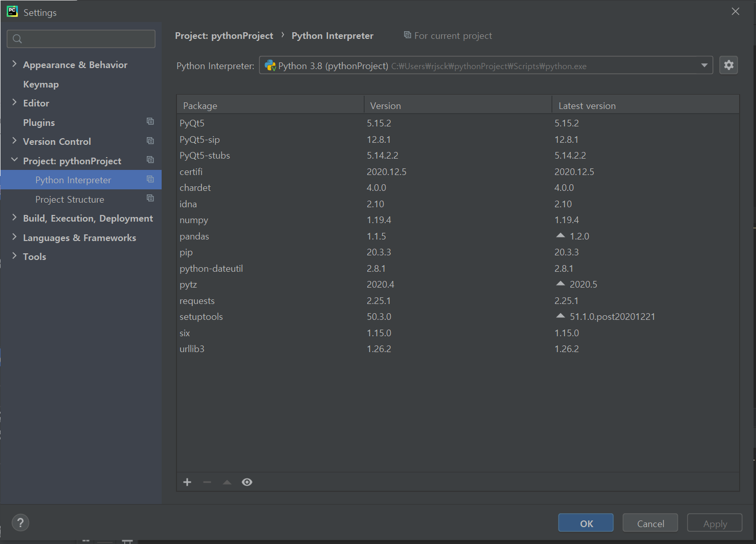
Task: Click the For current project icon
Action: 407,35
